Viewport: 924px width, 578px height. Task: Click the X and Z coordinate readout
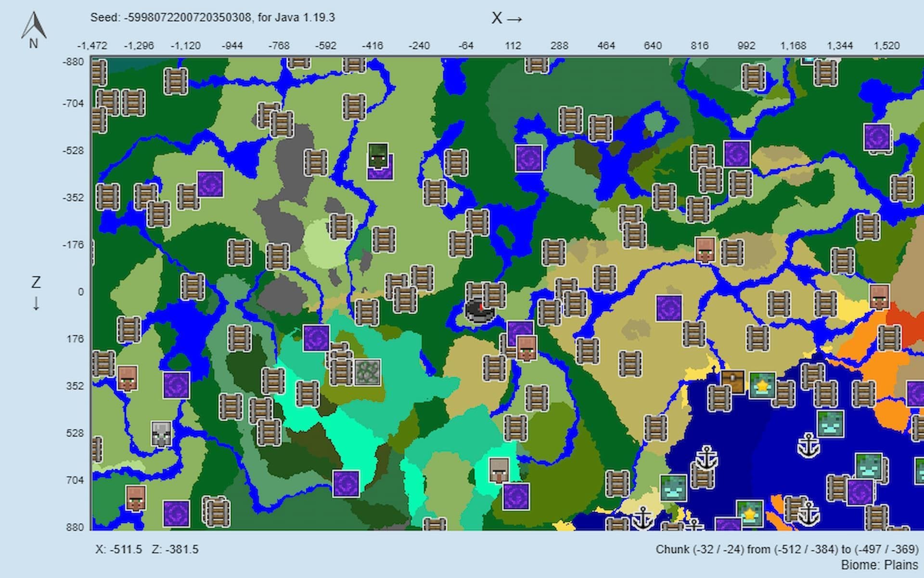click(147, 550)
